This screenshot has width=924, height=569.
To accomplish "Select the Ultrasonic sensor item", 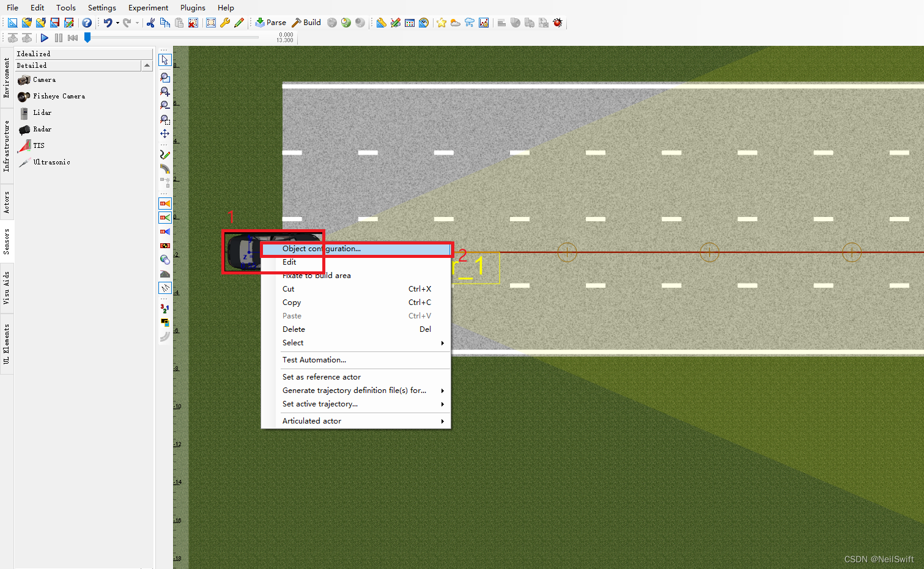I will (45, 163).
